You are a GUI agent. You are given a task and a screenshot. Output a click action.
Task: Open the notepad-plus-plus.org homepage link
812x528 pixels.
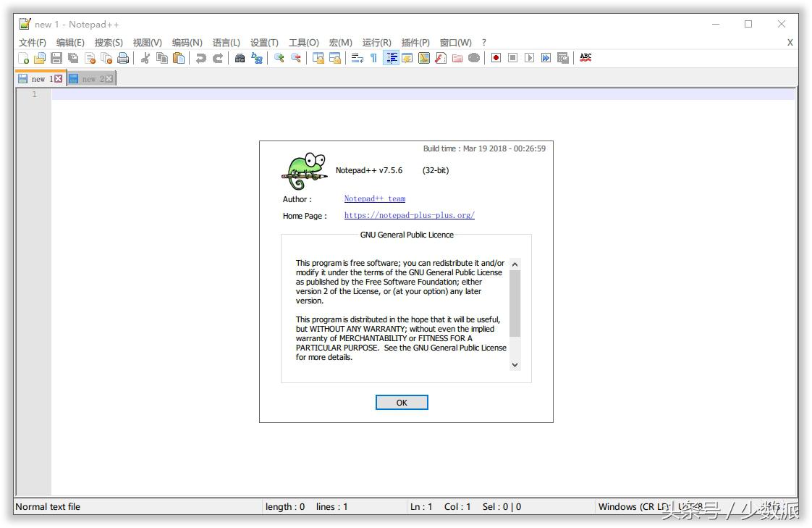409,215
